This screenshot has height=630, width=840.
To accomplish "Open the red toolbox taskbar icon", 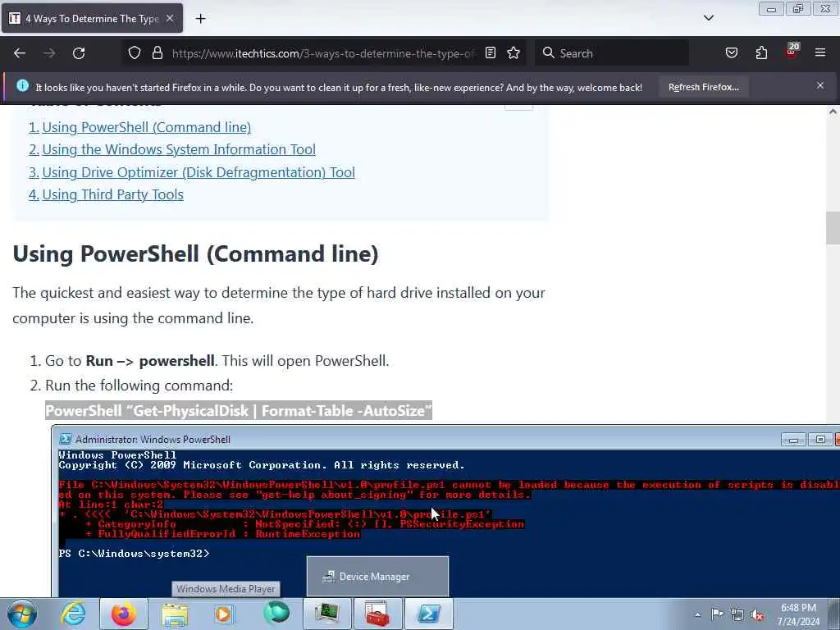I will [x=377, y=614].
